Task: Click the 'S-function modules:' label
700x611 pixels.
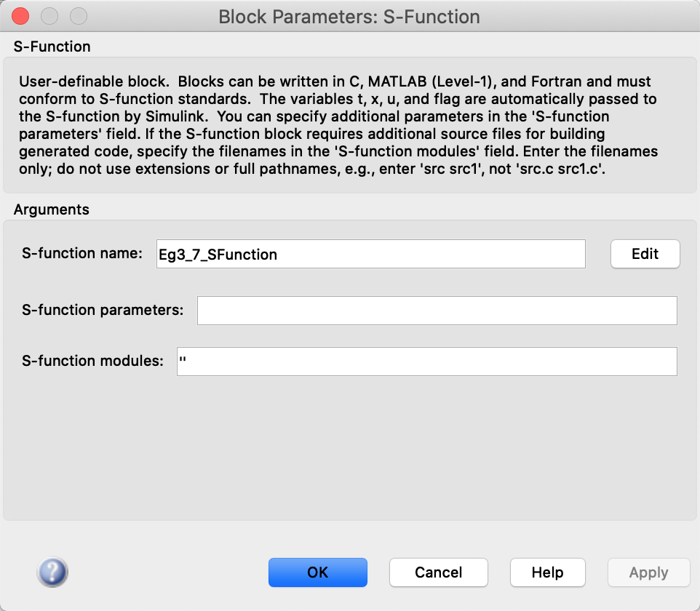Action: coord(92,361)
